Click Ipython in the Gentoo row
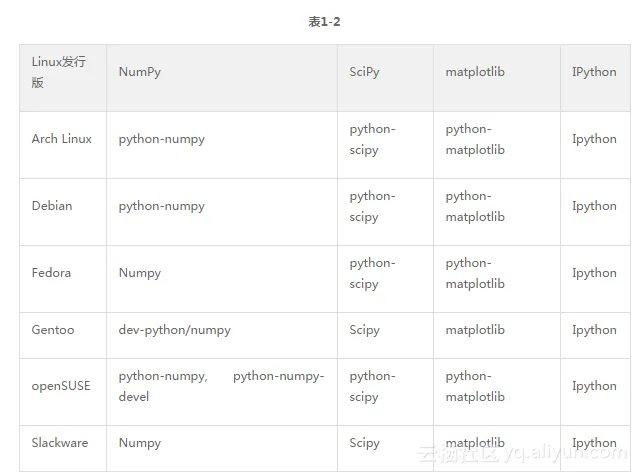 pyautogui.click(x=594, y=330)
